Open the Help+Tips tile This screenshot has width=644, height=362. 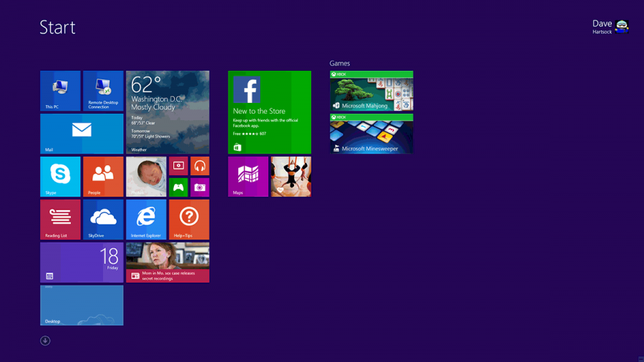click(189, 220)
